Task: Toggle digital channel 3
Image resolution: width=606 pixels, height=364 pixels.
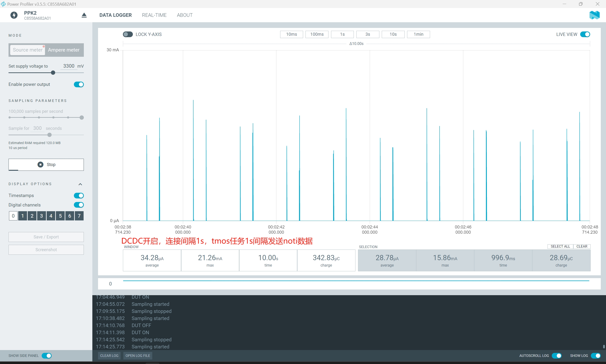Action: [x=41, y=216]
